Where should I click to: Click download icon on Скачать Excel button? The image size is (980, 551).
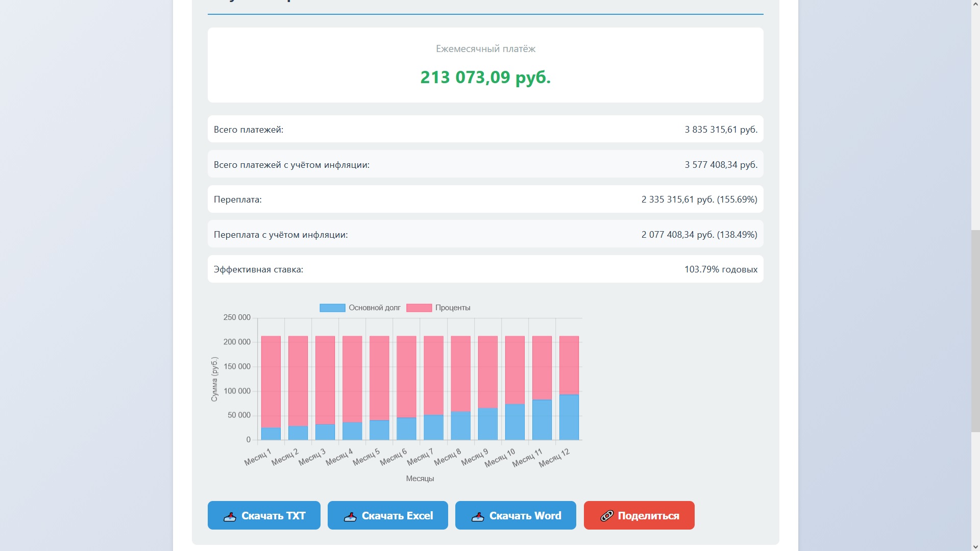350,516
